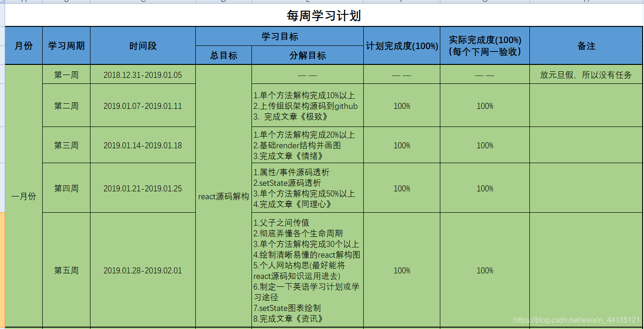Click the 第四周 cell

pyautogui.click(x=66, y=188)
